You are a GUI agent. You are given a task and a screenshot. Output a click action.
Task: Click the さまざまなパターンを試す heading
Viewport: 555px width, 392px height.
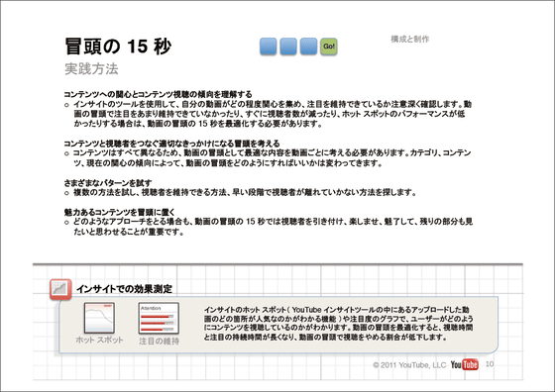pyautogui.click(x=108, y=183)
